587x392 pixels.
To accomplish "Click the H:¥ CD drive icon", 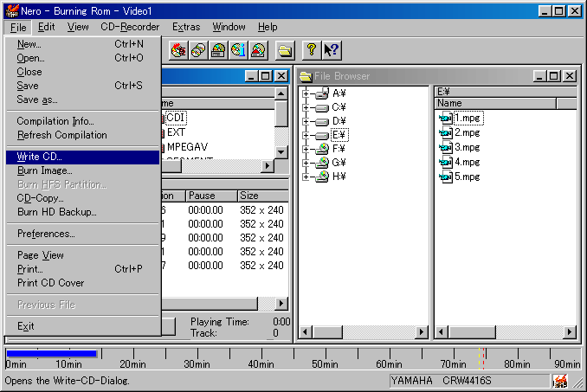I will [322, 177].
